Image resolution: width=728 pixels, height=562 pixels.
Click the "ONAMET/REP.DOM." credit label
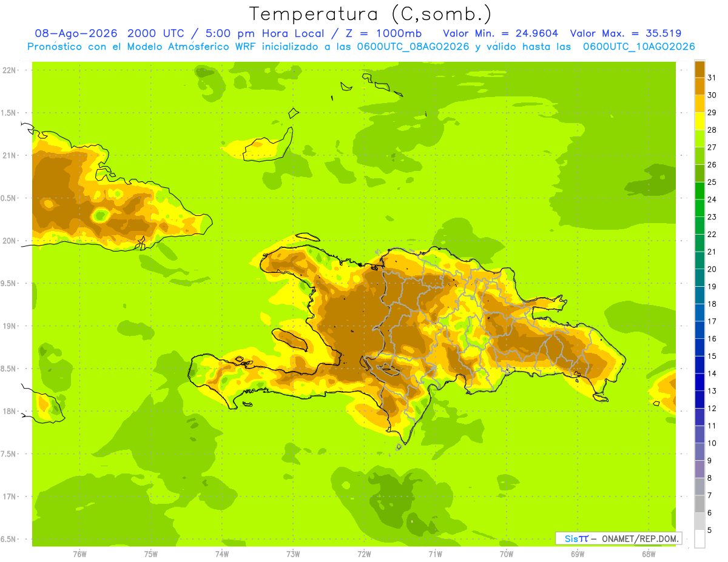point(641,538)
